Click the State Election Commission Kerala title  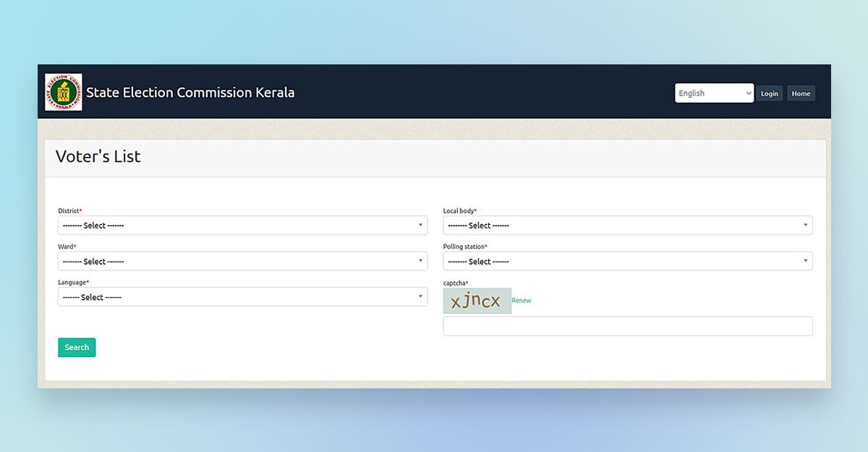coord(190,93)
